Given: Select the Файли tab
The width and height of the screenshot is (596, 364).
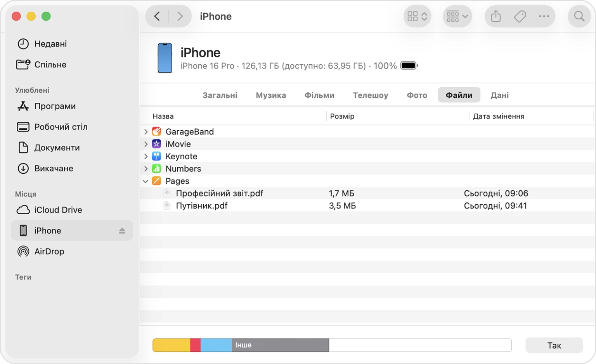Looking at the screenshot, I should click(x=459, y=95).
